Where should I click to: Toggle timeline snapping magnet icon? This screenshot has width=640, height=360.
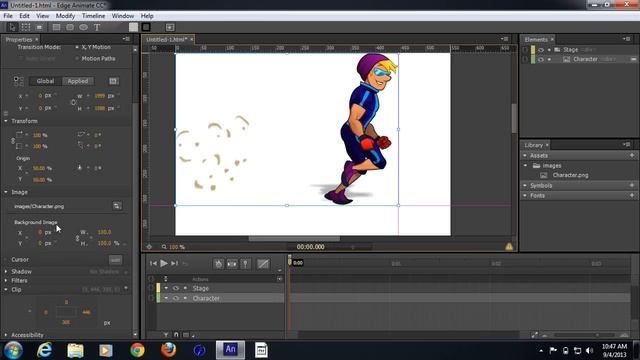176,335
